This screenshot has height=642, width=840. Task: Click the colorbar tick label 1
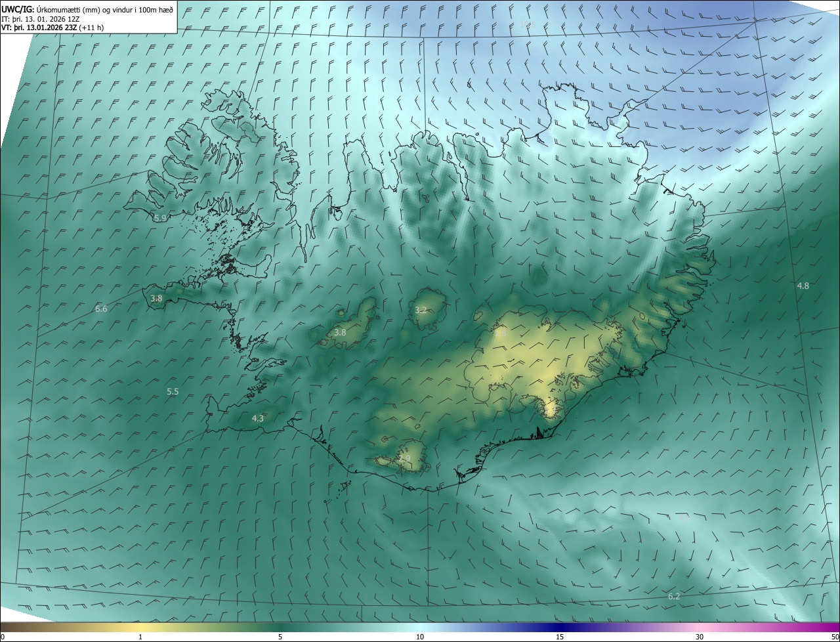(x=140, y=637)
